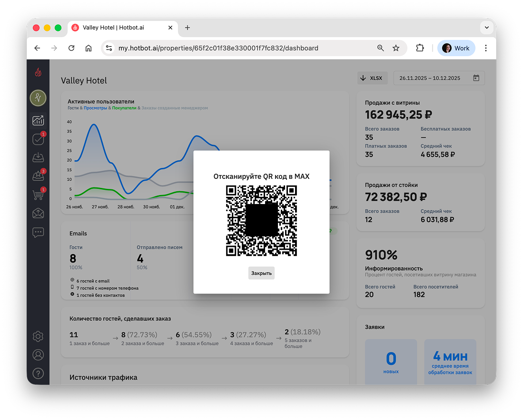
Task: Click the Всего посетителей 182 value
Action: 419,294
